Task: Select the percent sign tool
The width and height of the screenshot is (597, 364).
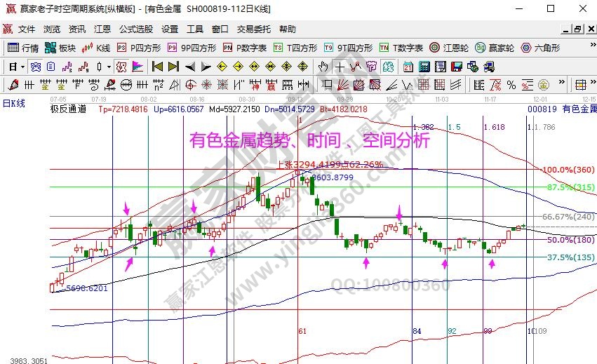Action: coord(511,85)
